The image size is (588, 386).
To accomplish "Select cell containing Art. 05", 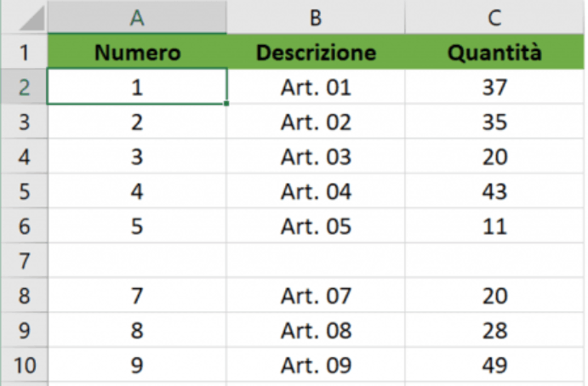I will pyautogui.click(x=316, y=226).
